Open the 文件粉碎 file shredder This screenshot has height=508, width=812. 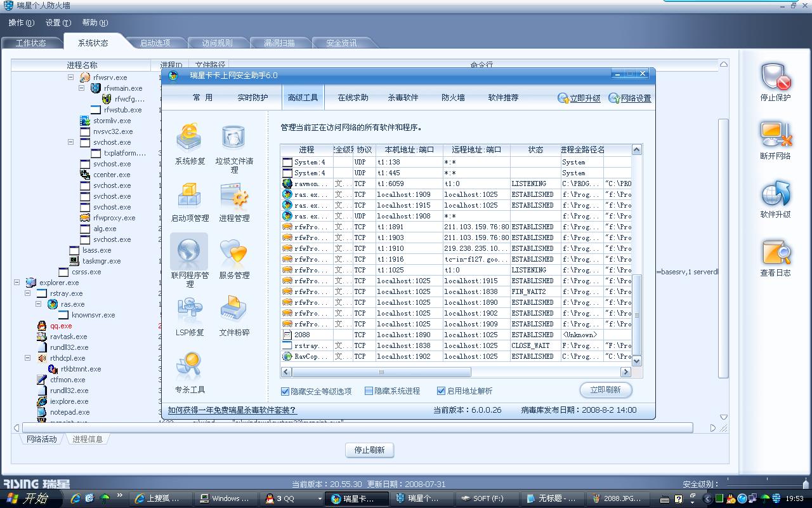234,316
